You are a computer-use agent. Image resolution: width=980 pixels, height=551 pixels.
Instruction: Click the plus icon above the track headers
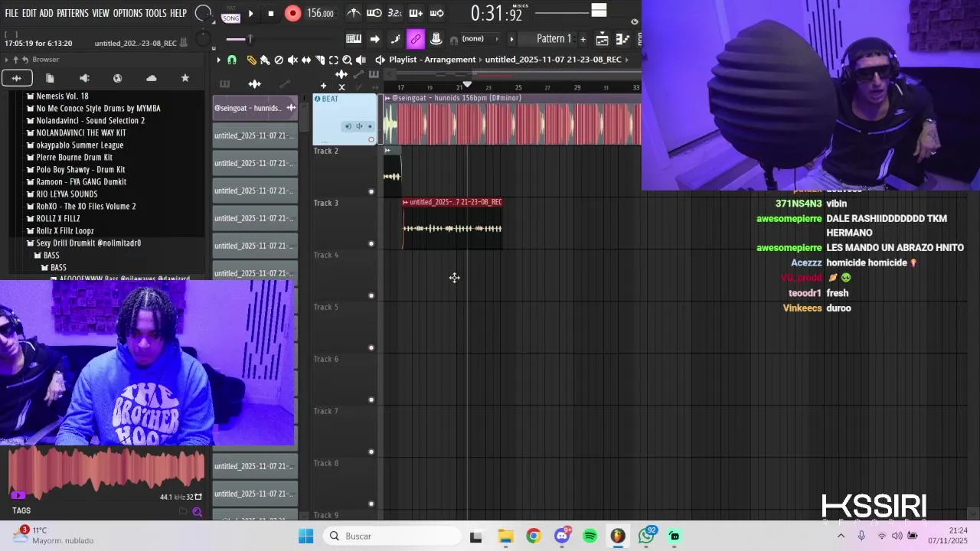[x=323, y=86]
